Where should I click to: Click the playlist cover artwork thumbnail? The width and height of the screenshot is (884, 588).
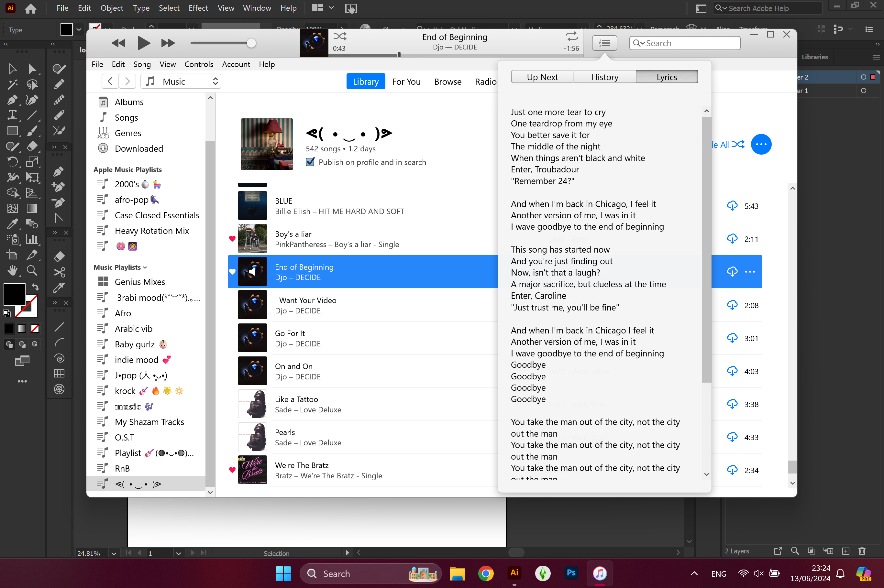click(266, 144)
